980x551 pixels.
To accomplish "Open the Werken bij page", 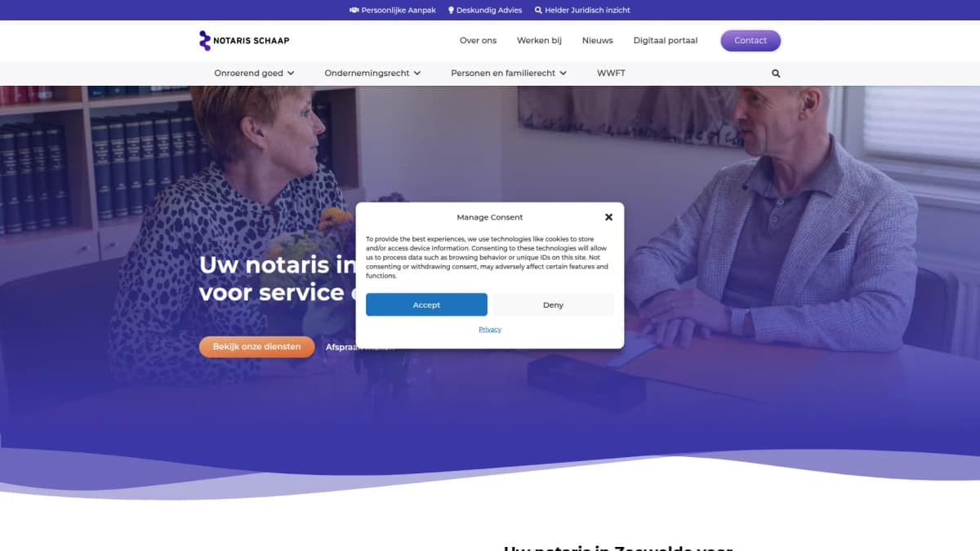I will coord(539,41).
